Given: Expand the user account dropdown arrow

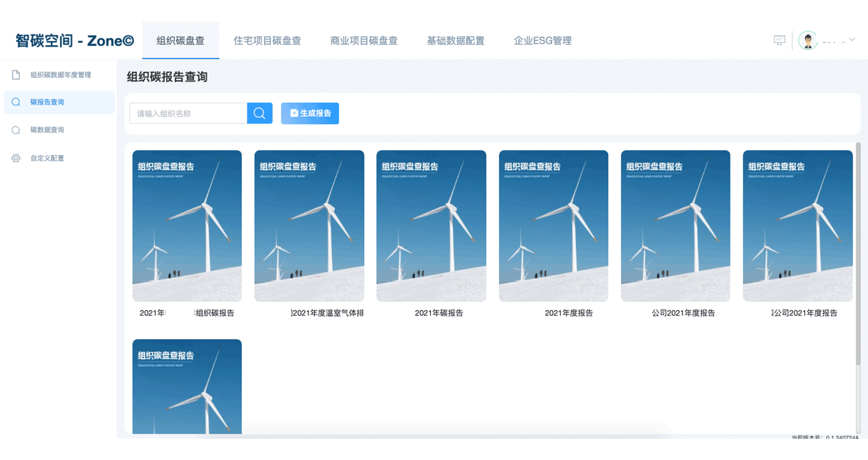Looking at the screenshot, I should pyautogui.click(x=852, y=40).
